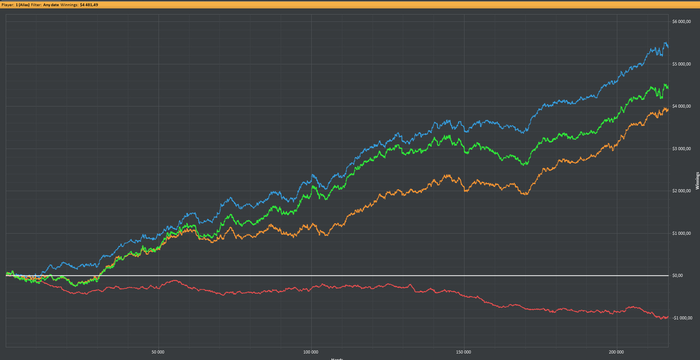
Task: Click the -$1 000,00 axis label
Action: (682, 318)
